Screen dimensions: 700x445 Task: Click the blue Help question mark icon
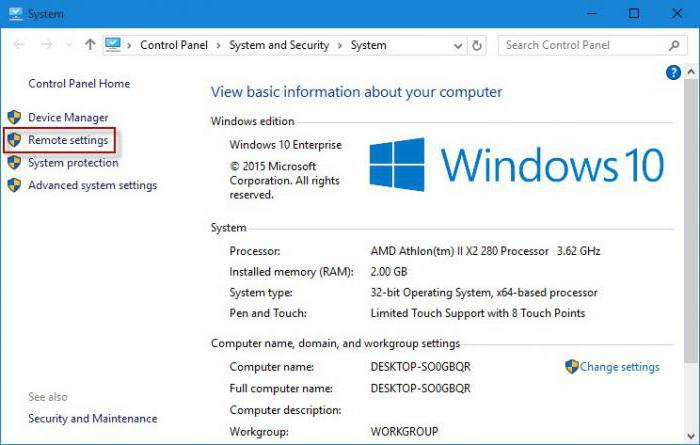point(673,73)
